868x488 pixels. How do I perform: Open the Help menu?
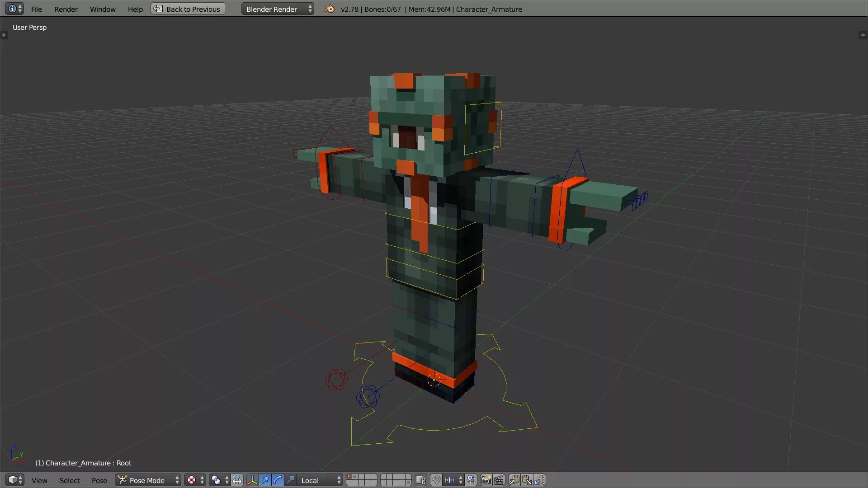pos(135,9)
